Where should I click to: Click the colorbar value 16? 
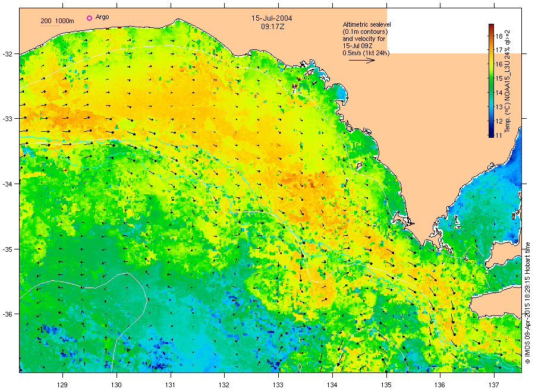(499, 64)
